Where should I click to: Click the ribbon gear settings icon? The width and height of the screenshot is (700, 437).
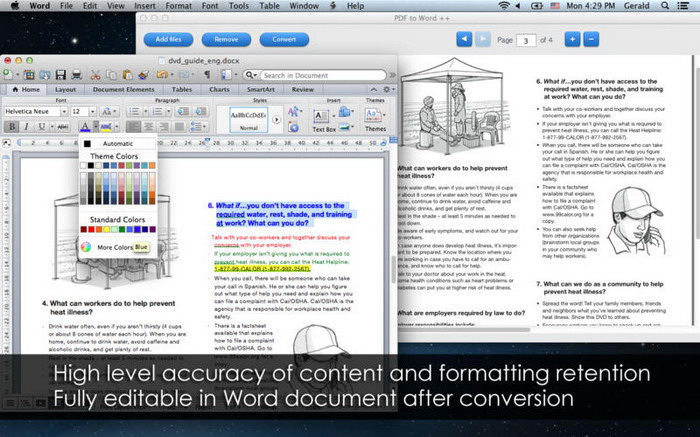[x=387, y=89]
